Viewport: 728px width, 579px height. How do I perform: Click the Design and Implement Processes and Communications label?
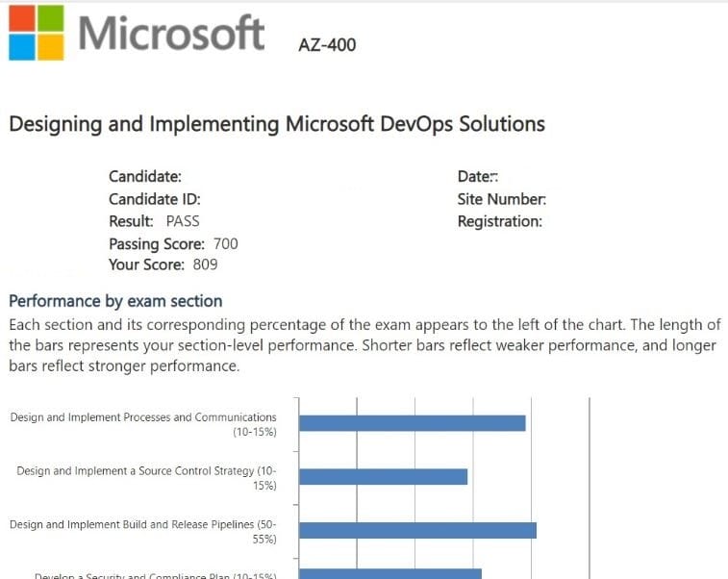tap(143, 424)
